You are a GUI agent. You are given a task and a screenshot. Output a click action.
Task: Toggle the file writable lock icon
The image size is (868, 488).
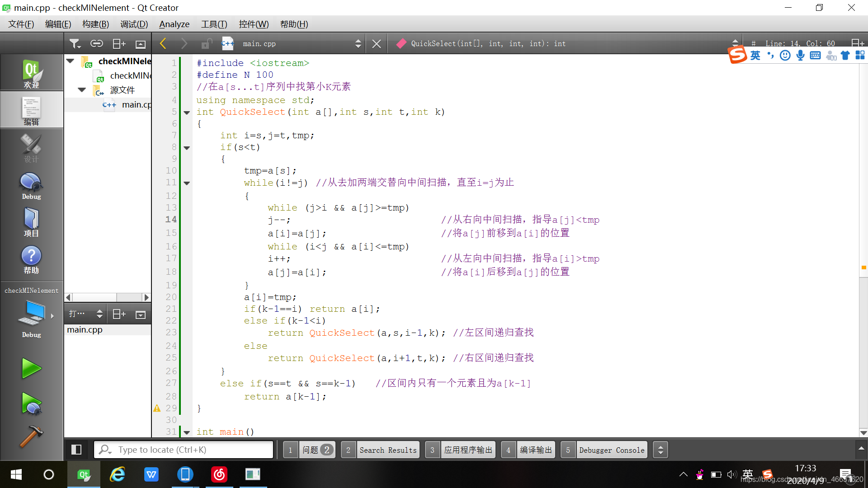click(x=206, y=43)
